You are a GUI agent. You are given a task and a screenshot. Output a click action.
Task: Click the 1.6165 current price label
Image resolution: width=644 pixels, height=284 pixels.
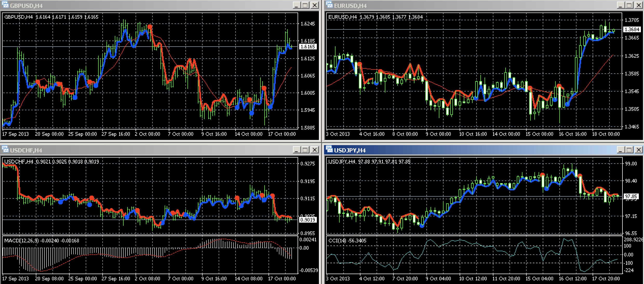[307, 47]
